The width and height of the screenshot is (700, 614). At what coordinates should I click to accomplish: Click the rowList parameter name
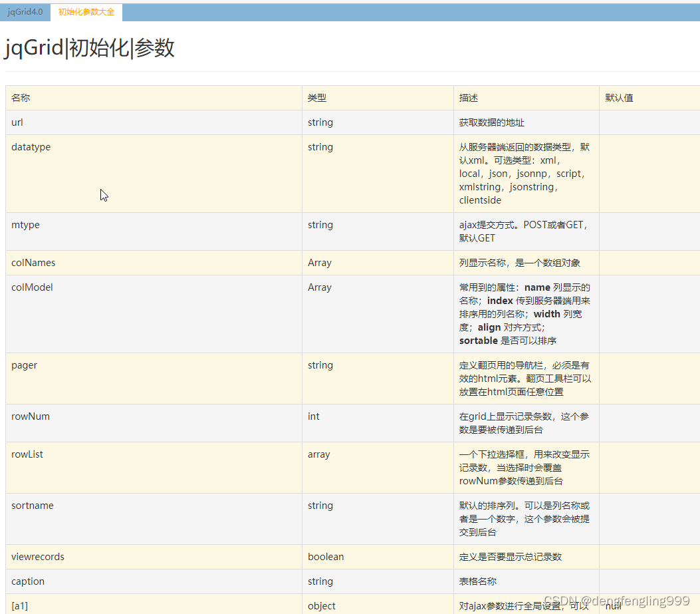(27, 454)
